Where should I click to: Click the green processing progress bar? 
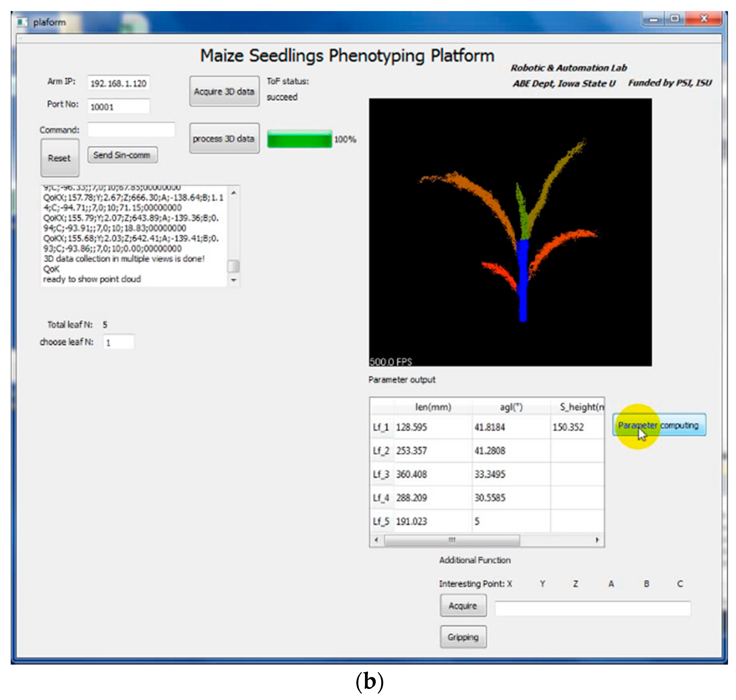pos(299,139)
